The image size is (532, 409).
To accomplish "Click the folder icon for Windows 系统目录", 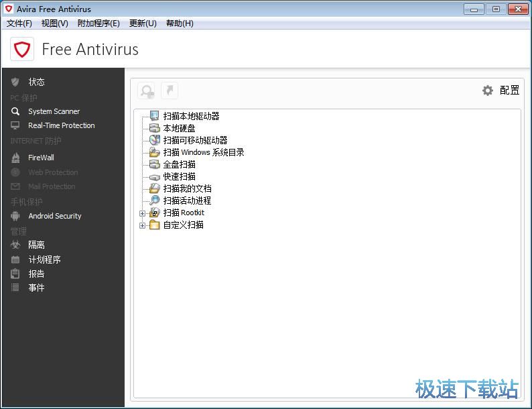I will click(154, 152).
